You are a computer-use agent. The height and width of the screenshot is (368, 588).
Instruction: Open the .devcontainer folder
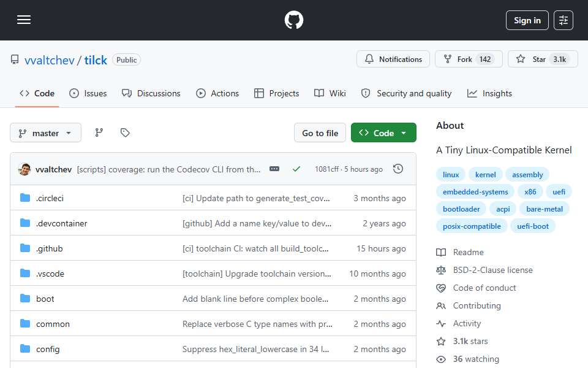coord(61,223)
